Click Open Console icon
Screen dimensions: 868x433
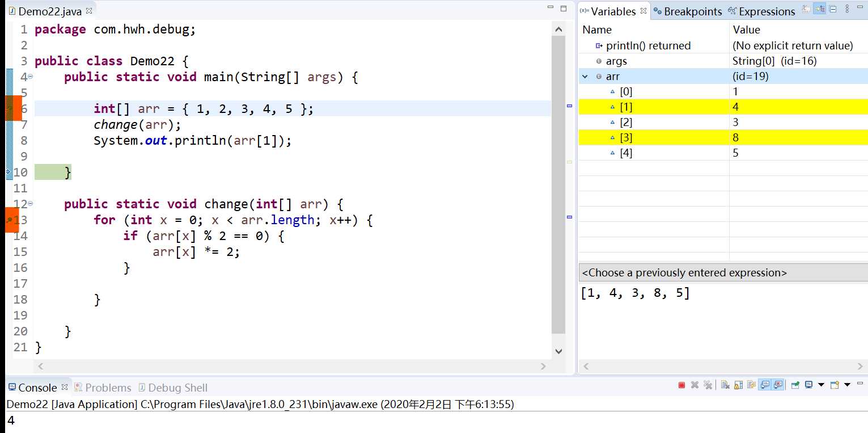pos(835,385)
